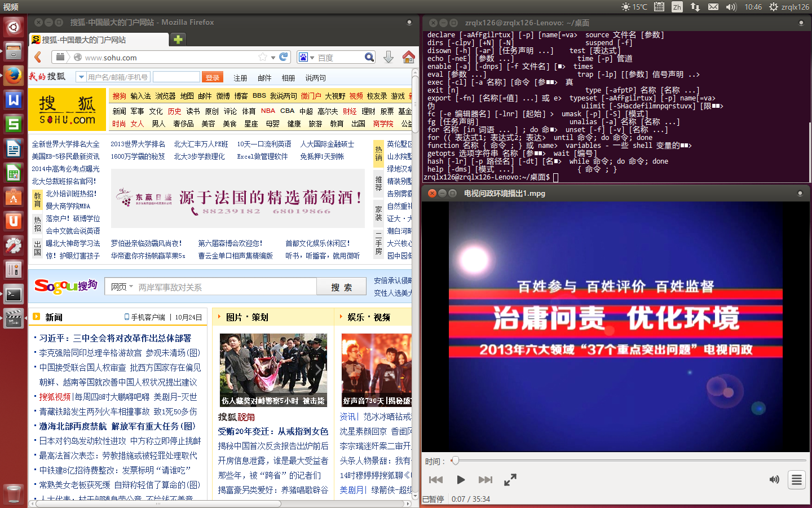This screenshot has width=812, height=508.
Task: Click the 体育 navigation item
Action: (249, 111)
